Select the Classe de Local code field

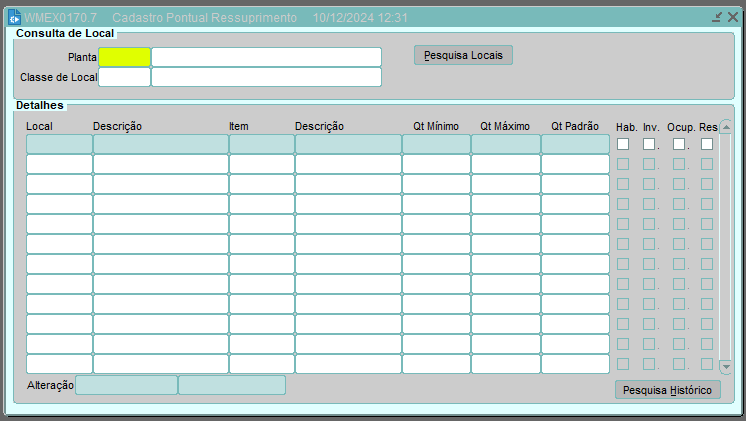(124, 77)
